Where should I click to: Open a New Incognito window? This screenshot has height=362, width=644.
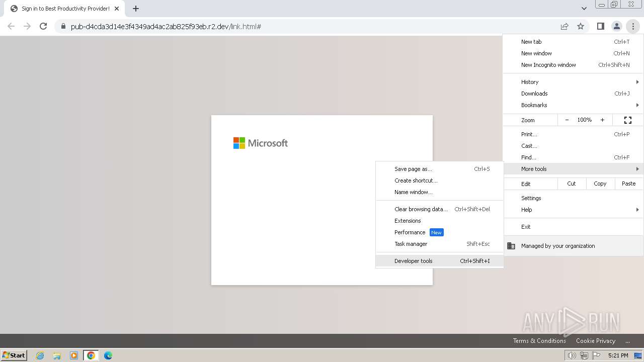pyautogui.click(x=574, y=65)
